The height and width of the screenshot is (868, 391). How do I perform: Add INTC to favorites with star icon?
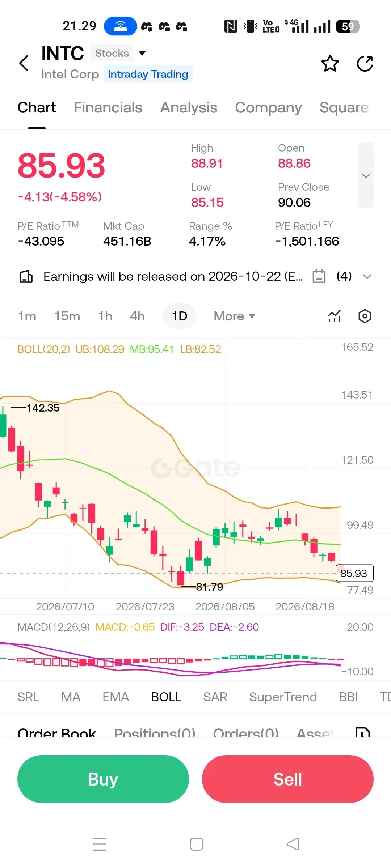pos(330,64)
